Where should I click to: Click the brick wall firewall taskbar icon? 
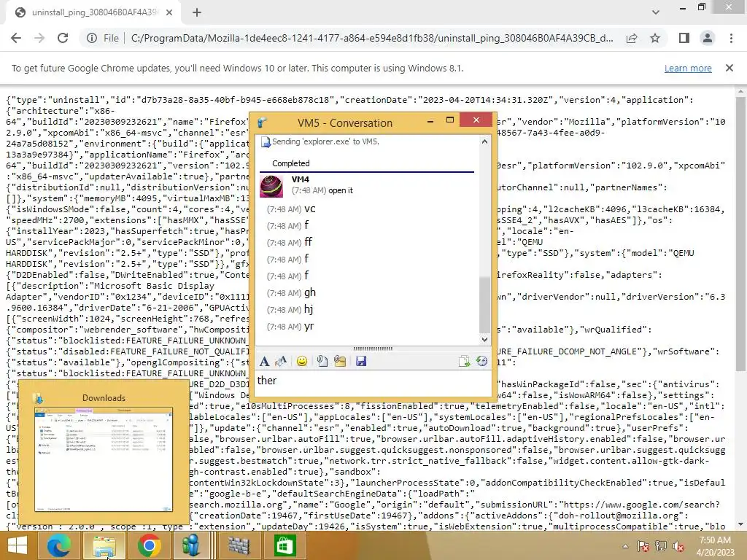(239, 545)
